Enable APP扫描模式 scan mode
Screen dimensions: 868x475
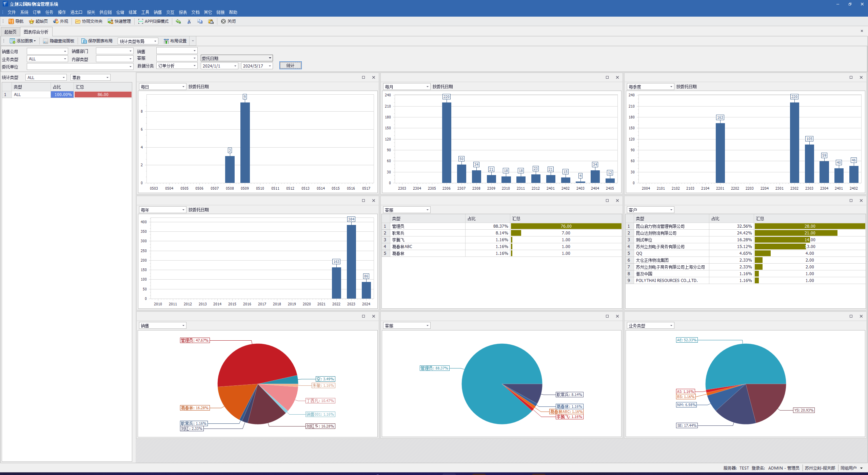point(153,21)
